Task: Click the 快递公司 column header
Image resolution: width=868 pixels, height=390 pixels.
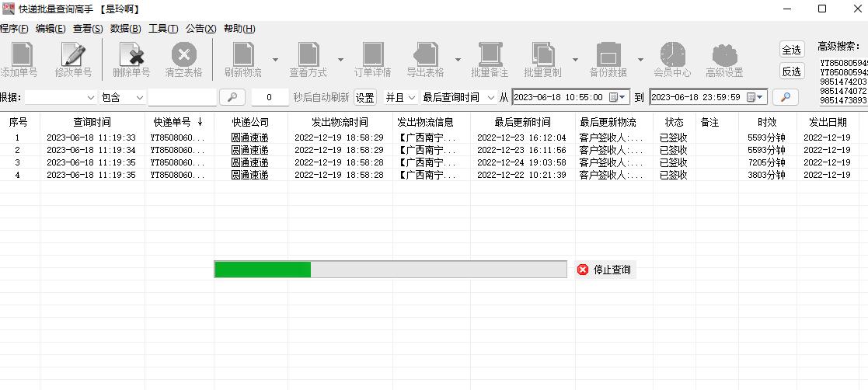Action: (251, 122)
